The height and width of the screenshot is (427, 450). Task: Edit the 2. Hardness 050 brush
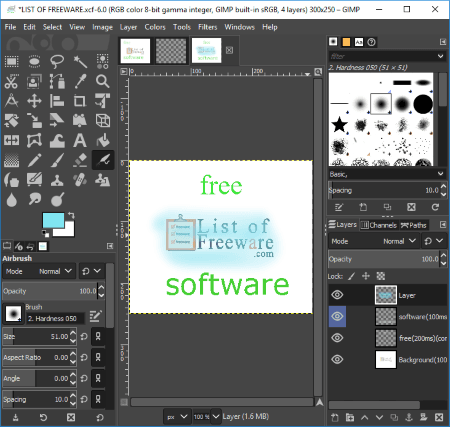(x=95, y=316)
